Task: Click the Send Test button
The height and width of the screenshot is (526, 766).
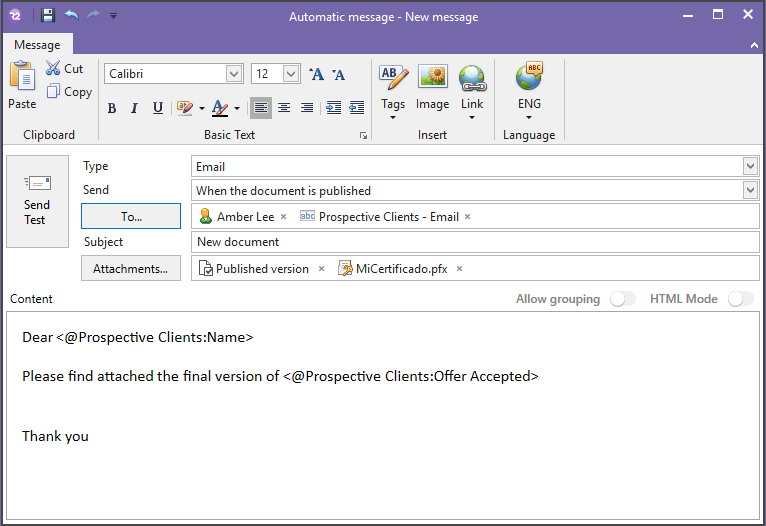Action: point(37,201)
